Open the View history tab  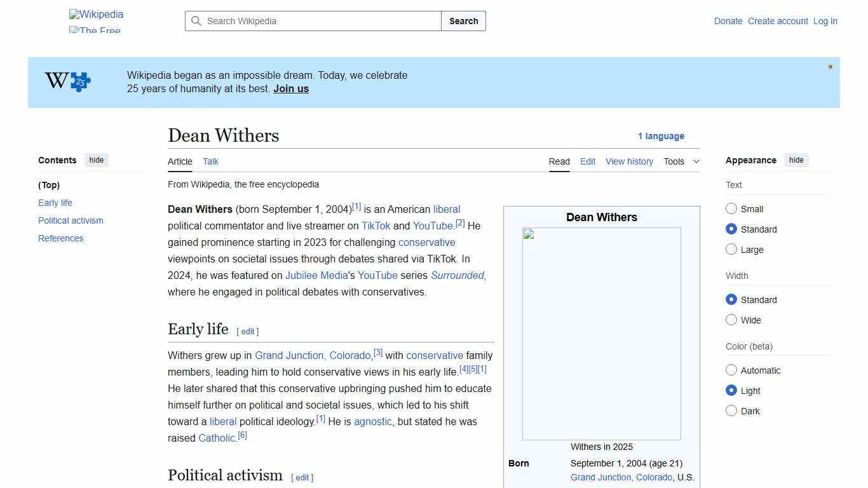click(x=629, y=161)
